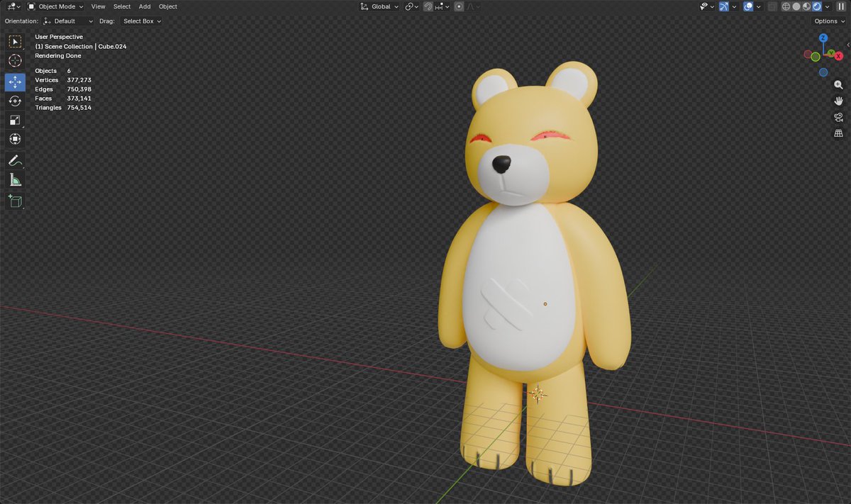Select the Measure tool
851x504 pixels.
click(x=15, y=180)
